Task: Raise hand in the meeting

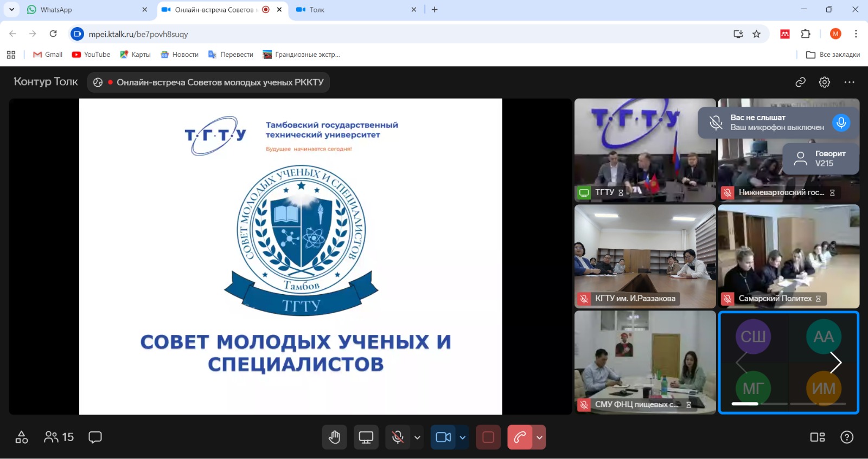Action: [x=334, y=437]
